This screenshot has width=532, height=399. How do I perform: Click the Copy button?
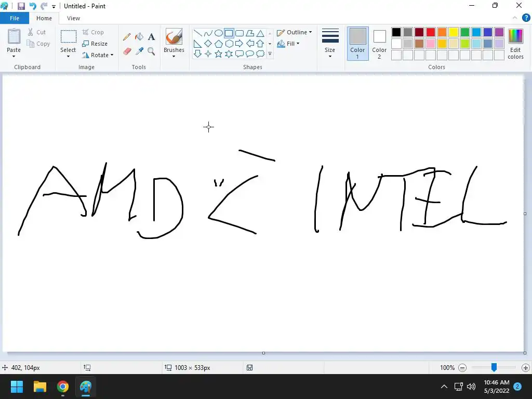tap(38, 44)
